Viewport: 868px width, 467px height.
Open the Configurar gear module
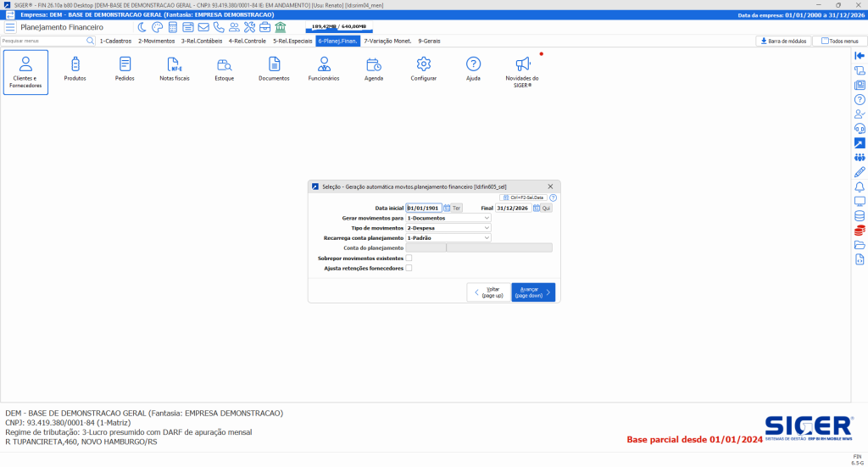(424, 69)
